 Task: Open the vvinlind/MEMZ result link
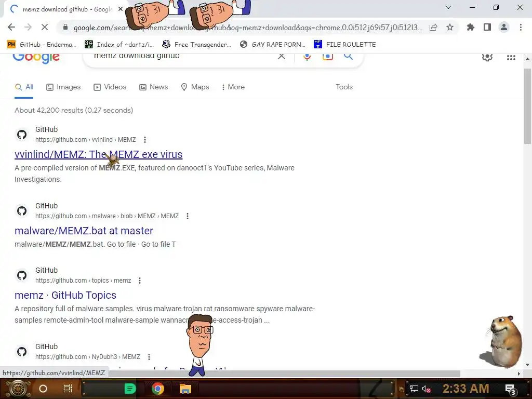(x=98, y=154)
